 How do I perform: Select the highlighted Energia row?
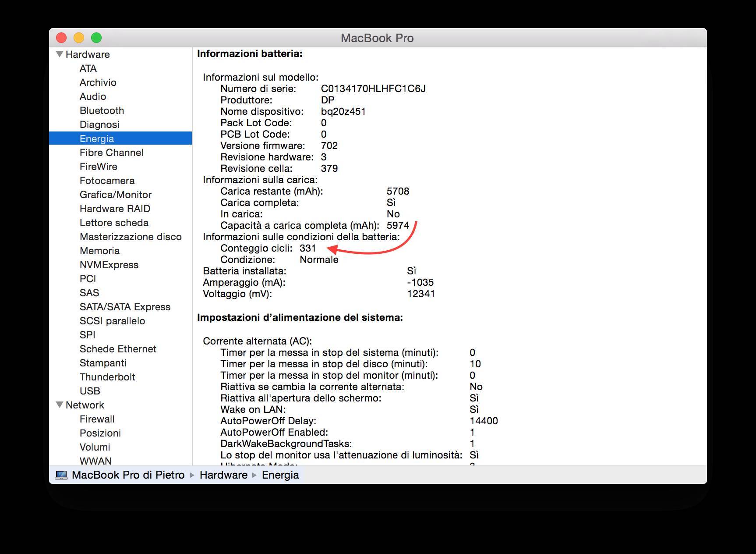[120, 138]
